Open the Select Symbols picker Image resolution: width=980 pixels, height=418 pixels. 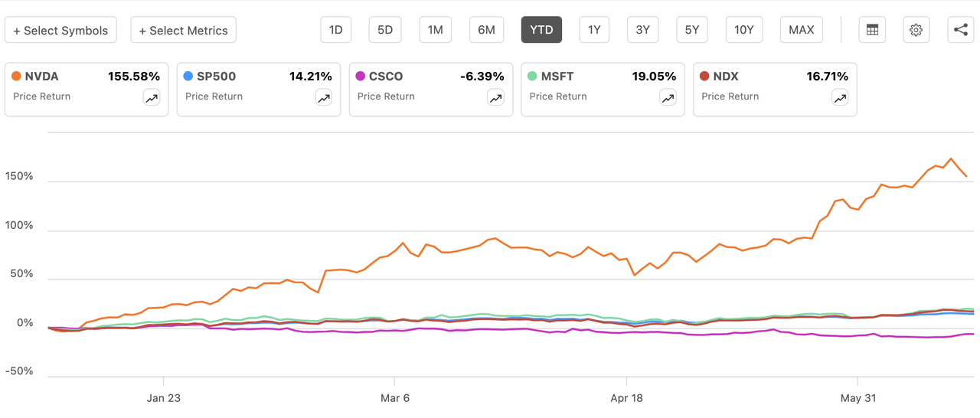pos(61,31)
